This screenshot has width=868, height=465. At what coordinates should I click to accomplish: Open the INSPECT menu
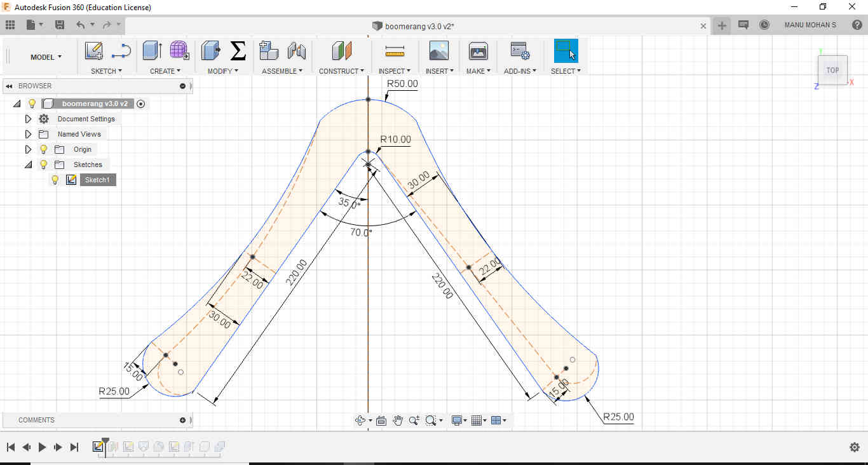[395, 71]
